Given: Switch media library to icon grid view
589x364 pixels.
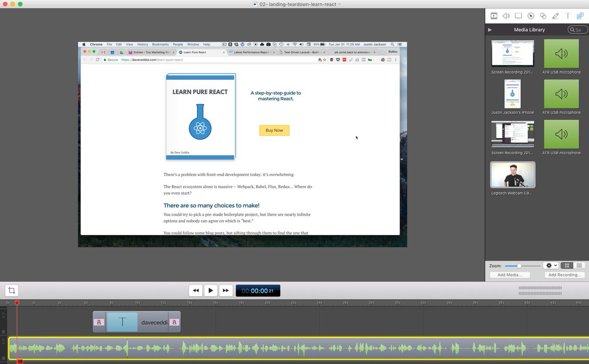Looking at the screenshot, I should (566, 265).
